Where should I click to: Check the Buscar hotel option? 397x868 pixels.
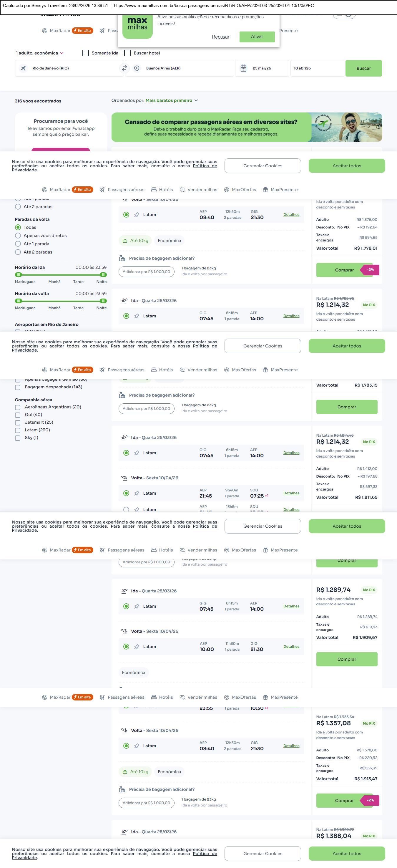click(x=128, y=53)
